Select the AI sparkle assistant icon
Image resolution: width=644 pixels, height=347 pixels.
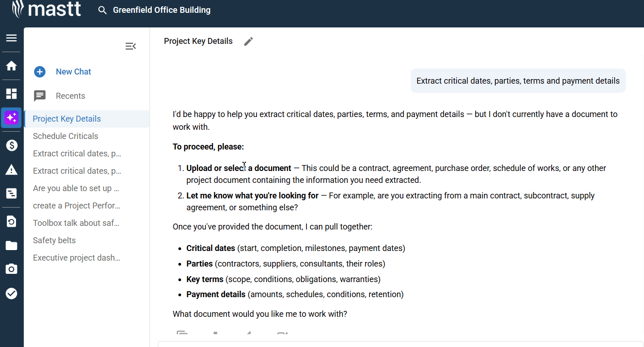click(11, 118)
